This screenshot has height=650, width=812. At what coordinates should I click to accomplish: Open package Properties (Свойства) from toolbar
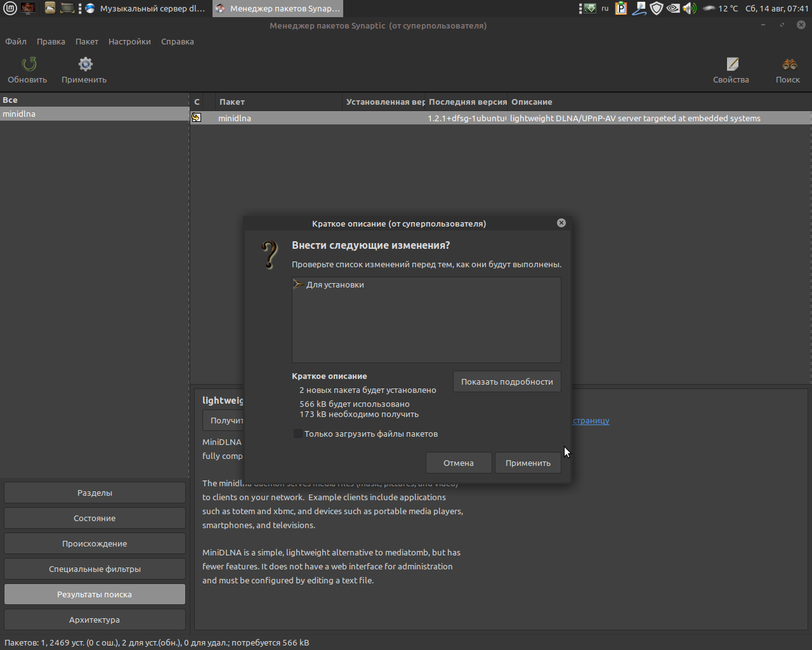pos(732,64)
